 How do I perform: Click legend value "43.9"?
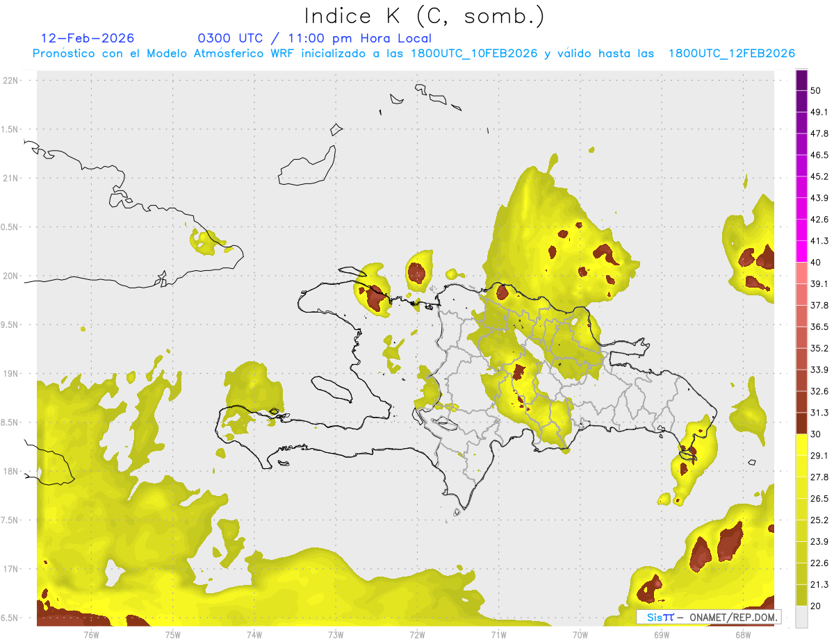point(819,198)
